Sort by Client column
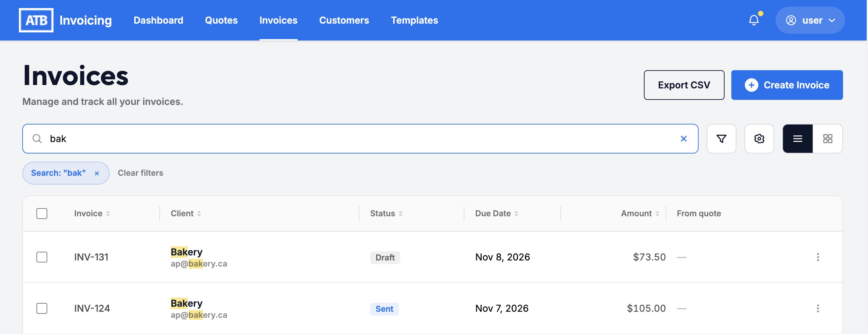 coord(186,214)
